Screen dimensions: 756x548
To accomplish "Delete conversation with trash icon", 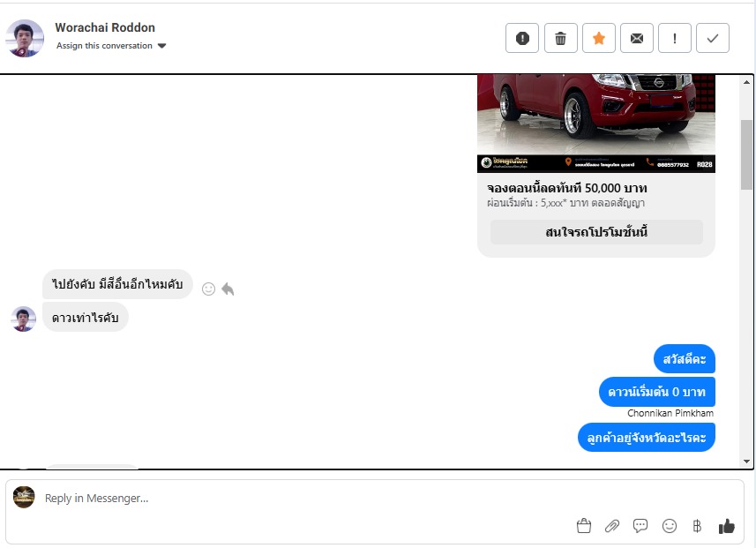I will 560,38.
